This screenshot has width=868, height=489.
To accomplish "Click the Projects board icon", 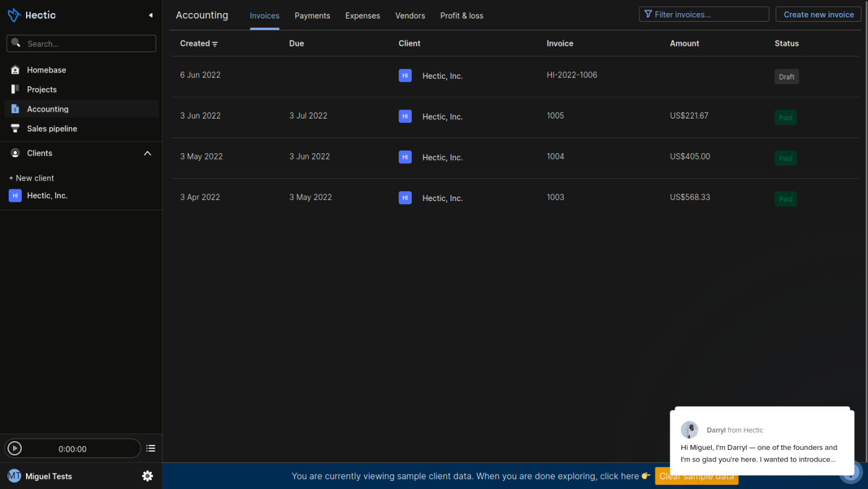I will tap(15, 89).
